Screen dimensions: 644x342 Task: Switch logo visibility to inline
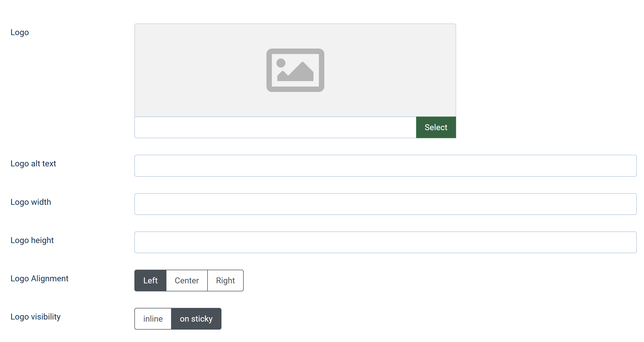coord(153,319)
